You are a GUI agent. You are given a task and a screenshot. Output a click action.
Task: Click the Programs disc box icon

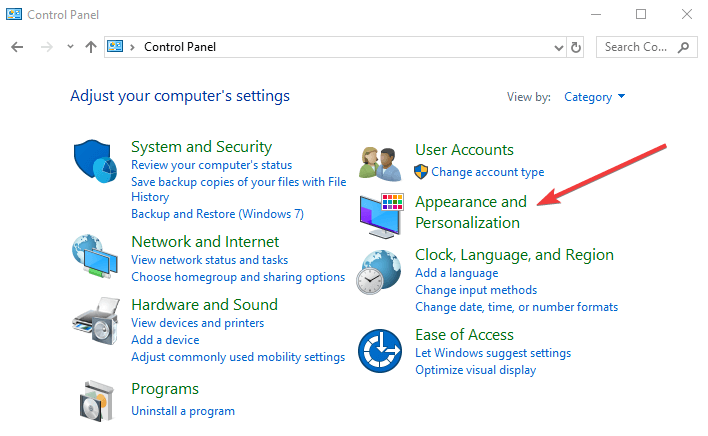click(x=96, y=401)
